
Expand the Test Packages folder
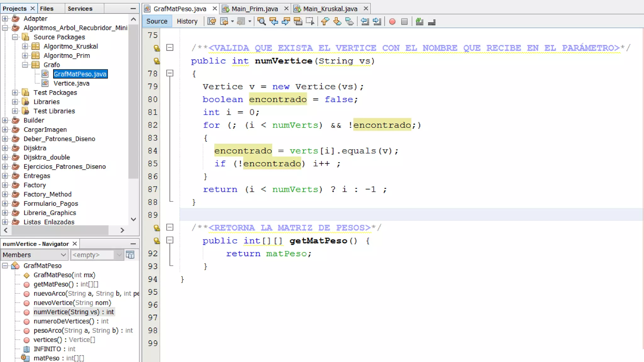[15, 93]
